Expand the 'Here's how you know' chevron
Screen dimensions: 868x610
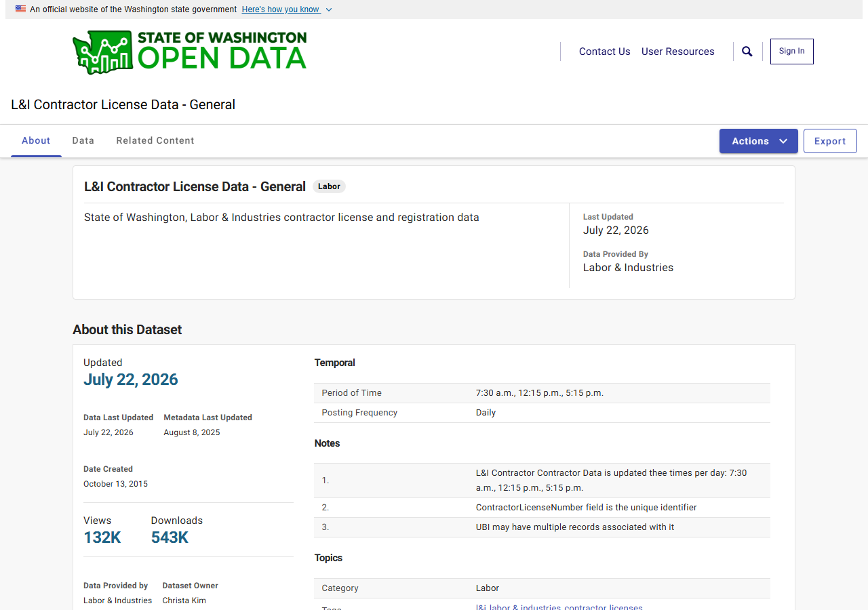point(329,9)
